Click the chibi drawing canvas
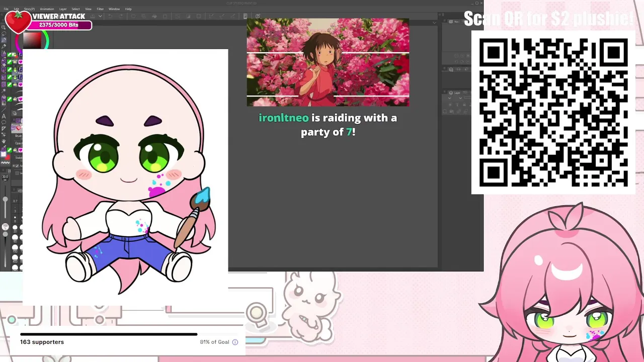The image size is (644, 362). click(125, 176)
